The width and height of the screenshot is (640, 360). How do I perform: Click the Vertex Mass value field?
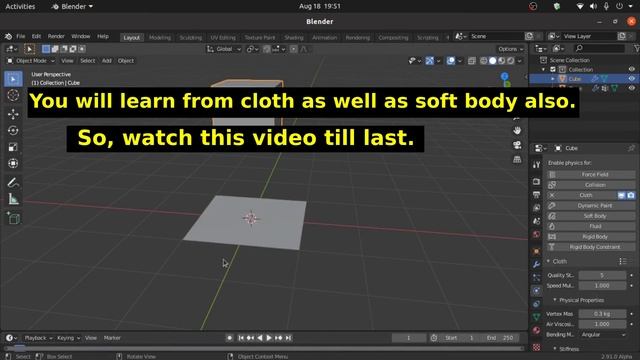coord(602,314)
